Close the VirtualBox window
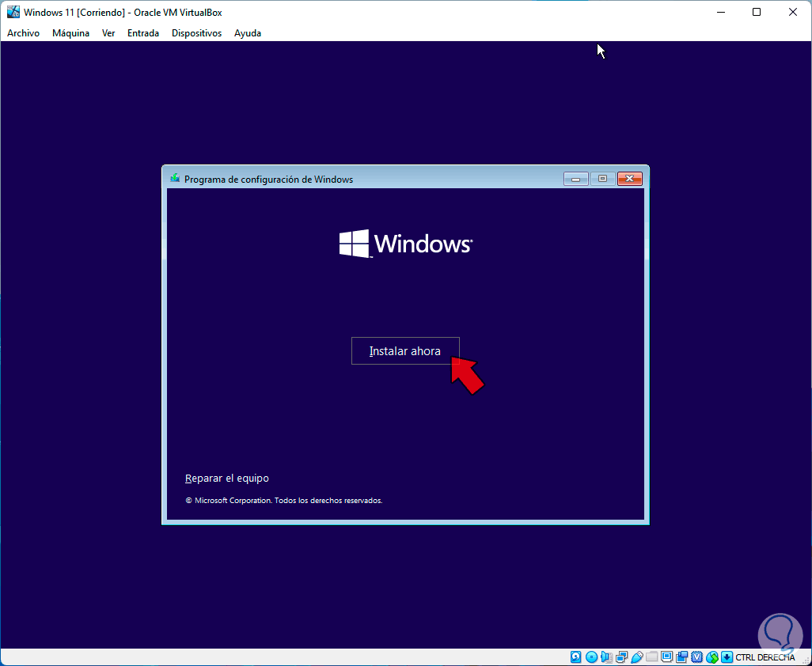 click(x=793, y=13)
